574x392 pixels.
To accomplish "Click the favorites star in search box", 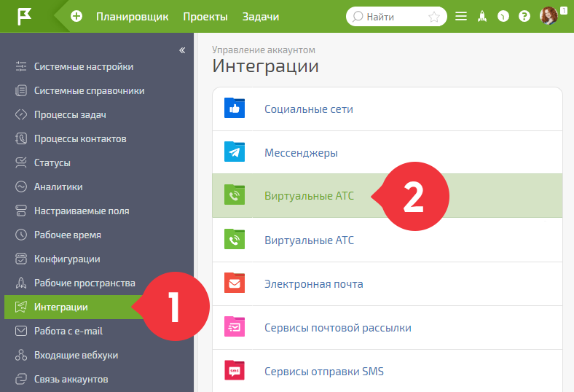I will [434, 17].
